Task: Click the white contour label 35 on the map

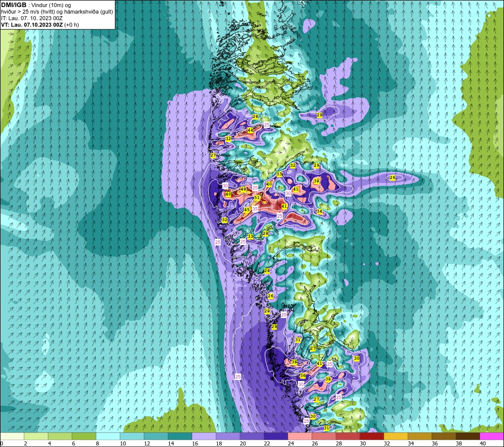Action: 255,209
